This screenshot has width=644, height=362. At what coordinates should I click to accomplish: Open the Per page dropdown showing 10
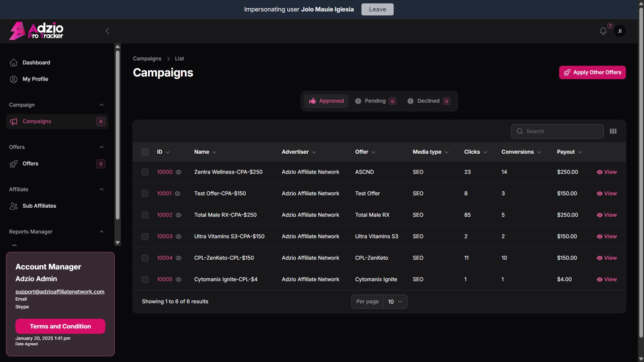tap(395, 302)
